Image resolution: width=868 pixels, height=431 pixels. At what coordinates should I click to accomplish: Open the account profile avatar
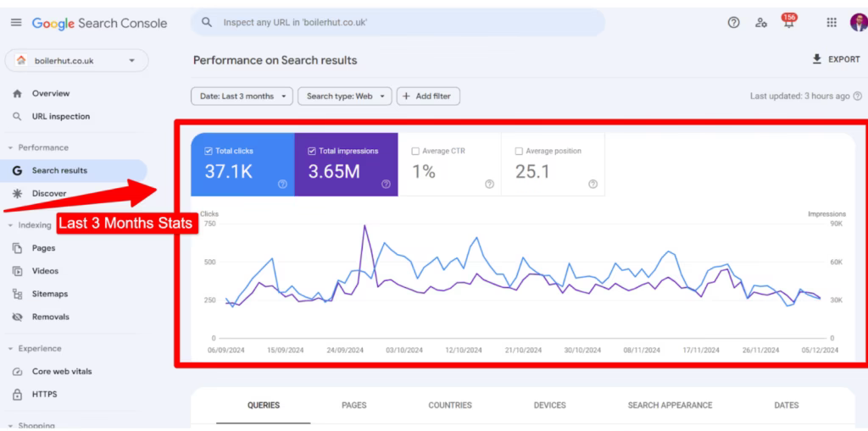pyautogui.click(x=859, y=23)
